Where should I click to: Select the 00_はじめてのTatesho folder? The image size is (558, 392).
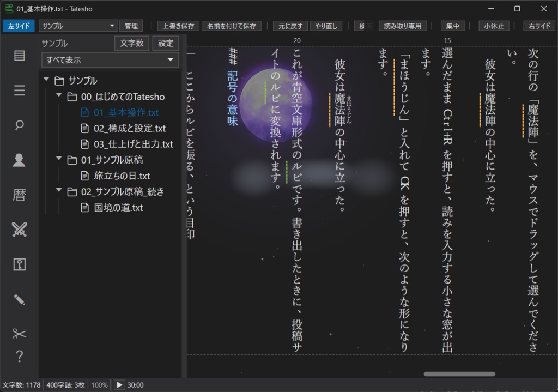coord(123,97)
